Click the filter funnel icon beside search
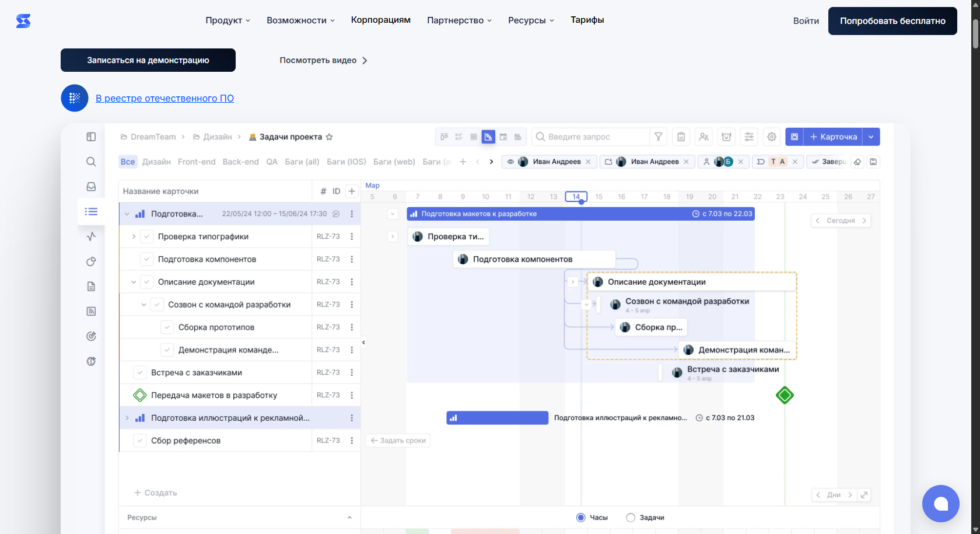Image resolution: width=980 pixels, height=534 pixels. click(x=658, y=137)
